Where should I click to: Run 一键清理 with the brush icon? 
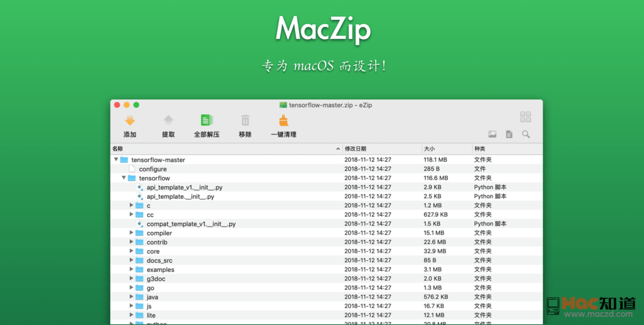point(283,120)
